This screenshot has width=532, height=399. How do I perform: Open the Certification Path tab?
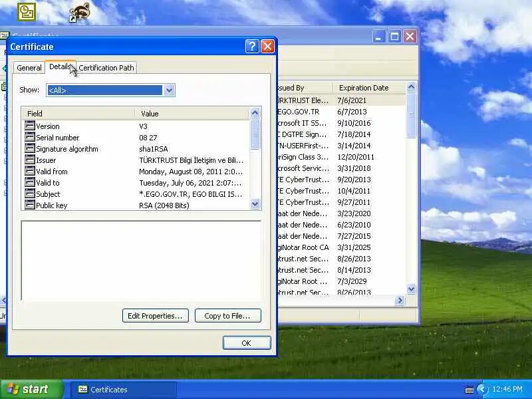pyautogui.click(x=106, y=68)
